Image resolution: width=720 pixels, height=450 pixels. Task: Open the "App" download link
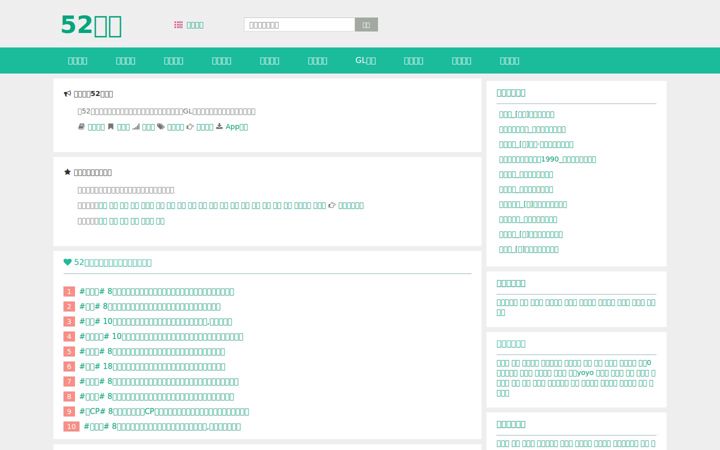(x=236, y=127)
